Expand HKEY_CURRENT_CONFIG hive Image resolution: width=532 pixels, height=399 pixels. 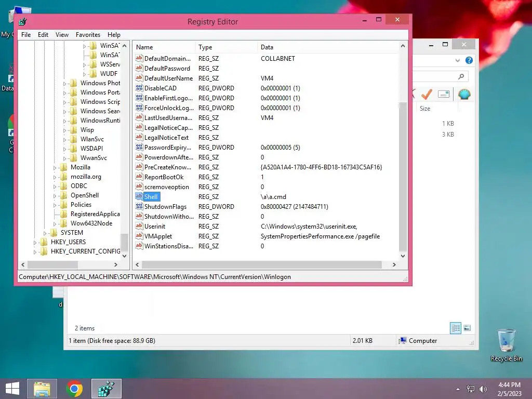35,252
